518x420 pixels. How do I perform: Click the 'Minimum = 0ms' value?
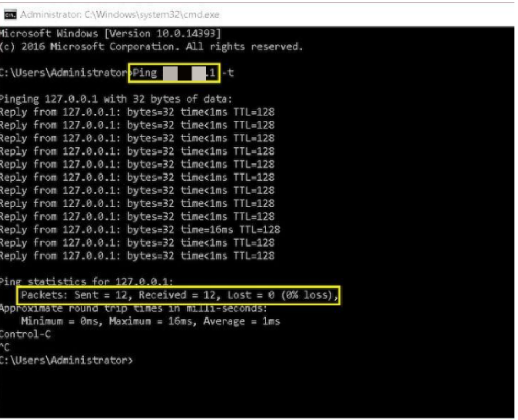[57, 321]
